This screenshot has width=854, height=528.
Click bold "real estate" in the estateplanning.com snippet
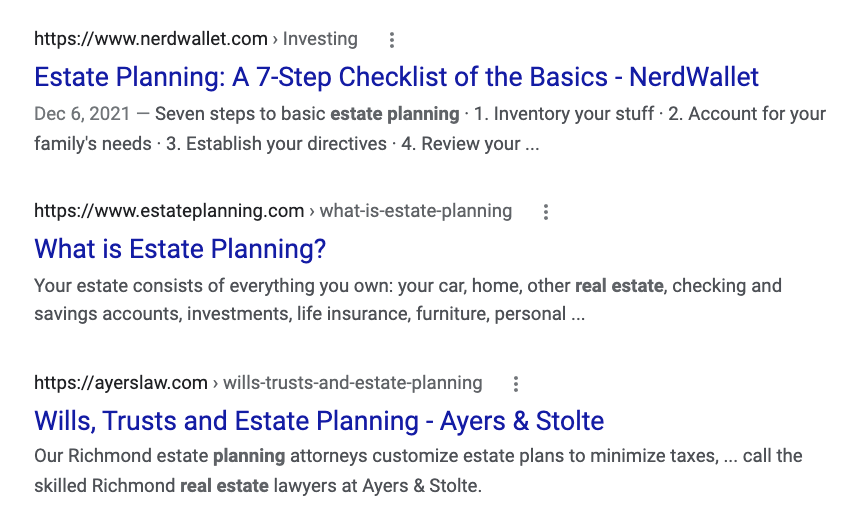[x=619, y=286]
